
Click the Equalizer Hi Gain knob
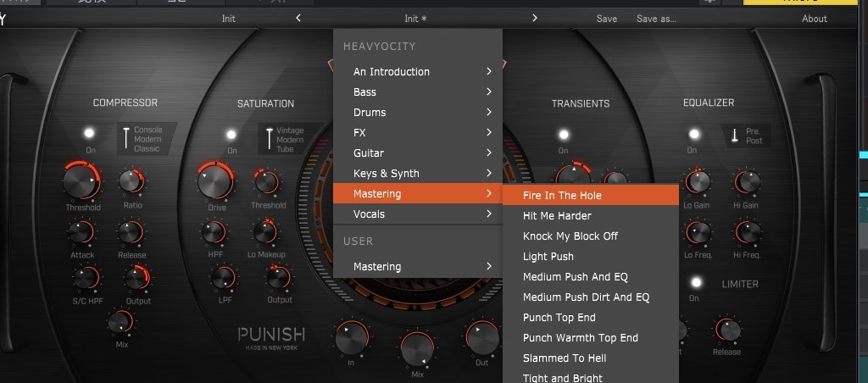[x=747, y=181]
